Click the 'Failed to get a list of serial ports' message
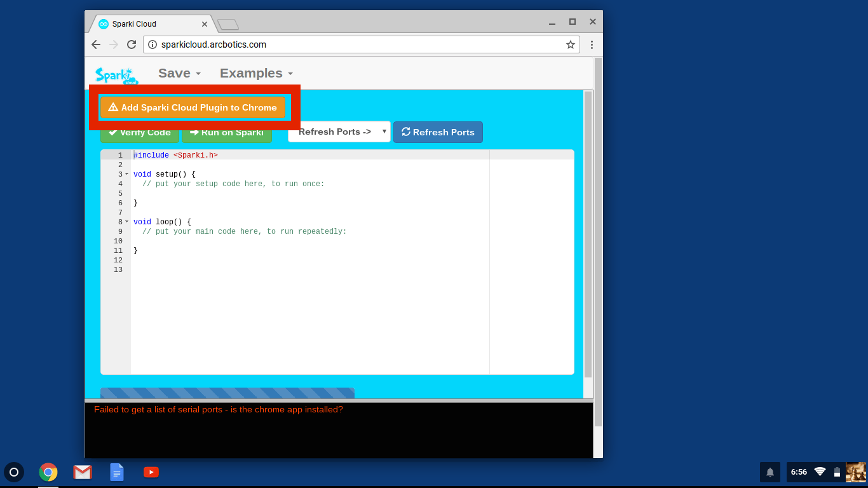The width and height of the screenshot is (868, 488). 219,409
